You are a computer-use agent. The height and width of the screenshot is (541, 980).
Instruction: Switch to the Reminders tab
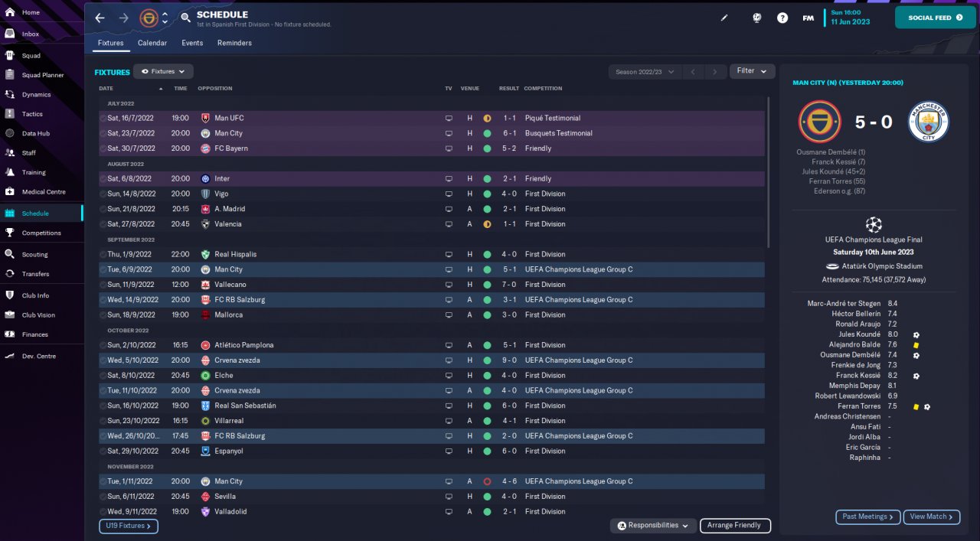pos(234,43)
